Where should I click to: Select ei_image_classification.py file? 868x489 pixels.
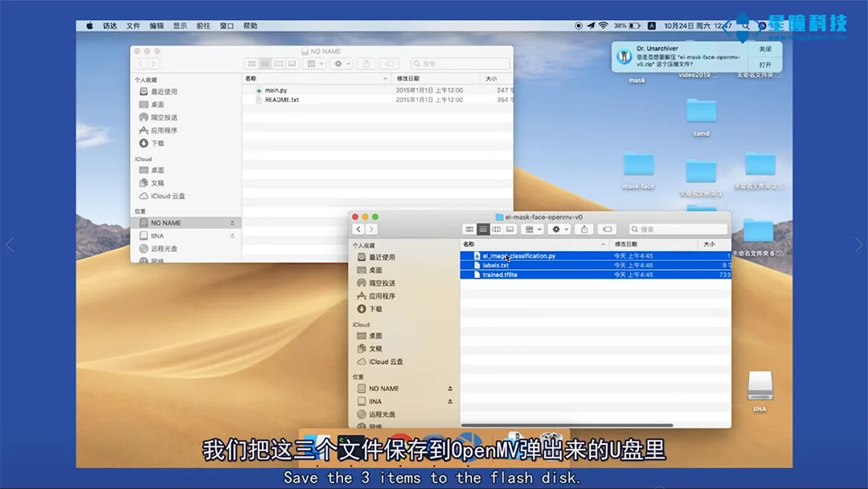pyautogui.click(x=596, y=255)
